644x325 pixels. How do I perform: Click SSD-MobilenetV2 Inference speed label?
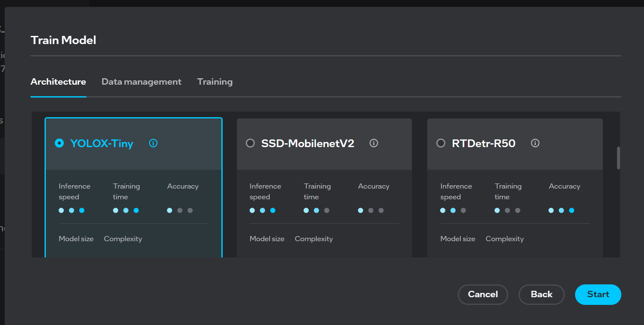coord(265,192)
